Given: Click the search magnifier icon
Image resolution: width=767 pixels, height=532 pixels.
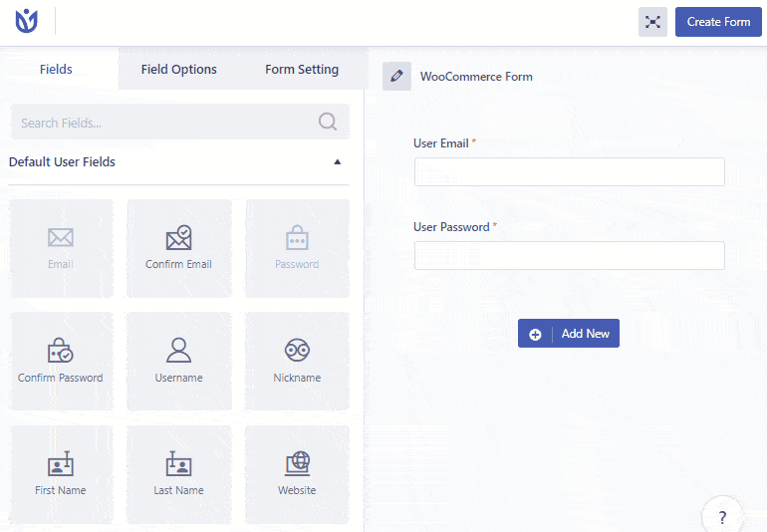Looking at the screenshot, I should (x=328, y=121).
